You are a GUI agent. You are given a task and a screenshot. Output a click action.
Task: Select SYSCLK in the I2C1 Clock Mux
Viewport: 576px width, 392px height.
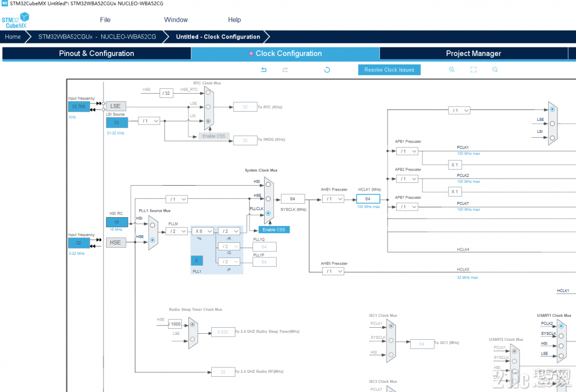pyautogui.click(x=391, y=341)
